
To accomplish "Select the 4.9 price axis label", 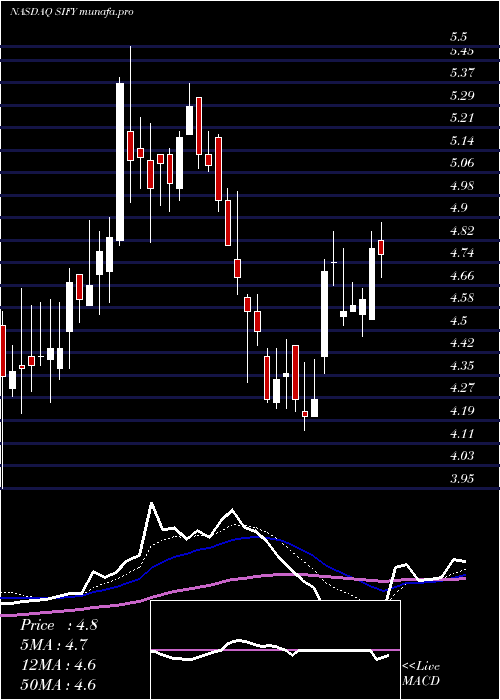I will 459,208.
